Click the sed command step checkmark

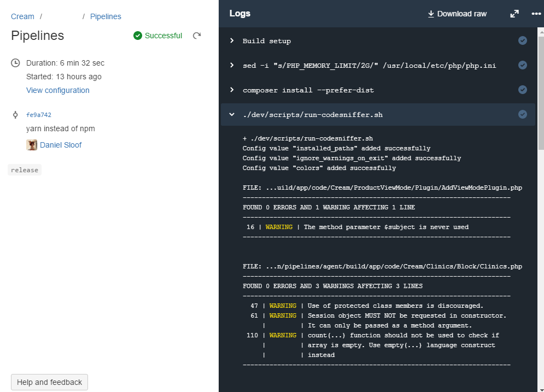point(523,65)
